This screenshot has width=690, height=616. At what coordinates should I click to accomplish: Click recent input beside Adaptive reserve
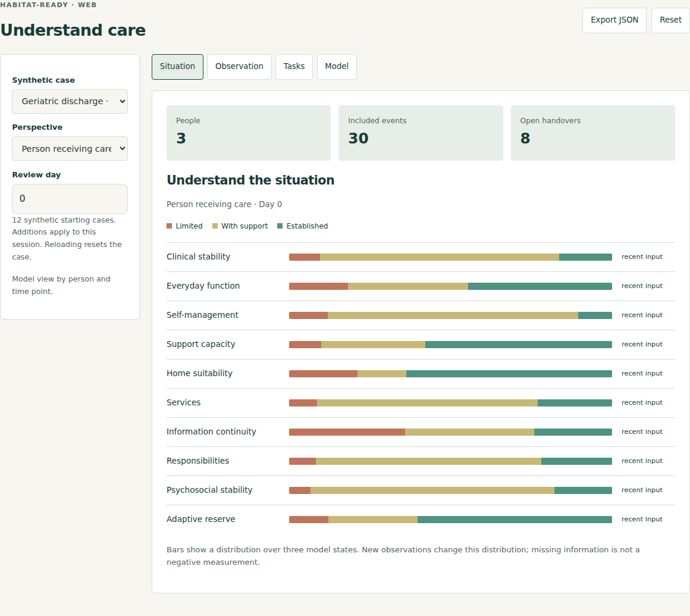coord(642,519)
